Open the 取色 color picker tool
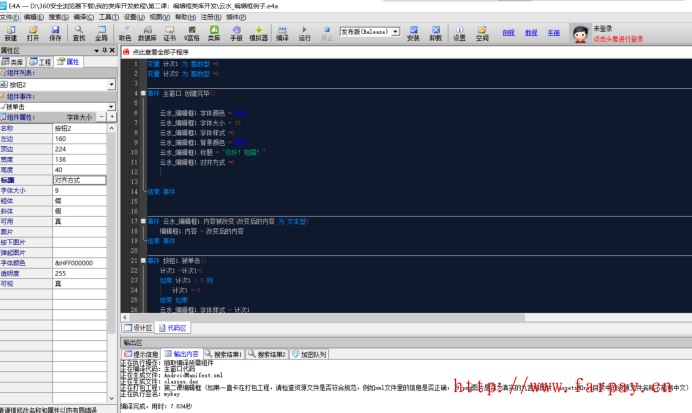 [125, 34]
